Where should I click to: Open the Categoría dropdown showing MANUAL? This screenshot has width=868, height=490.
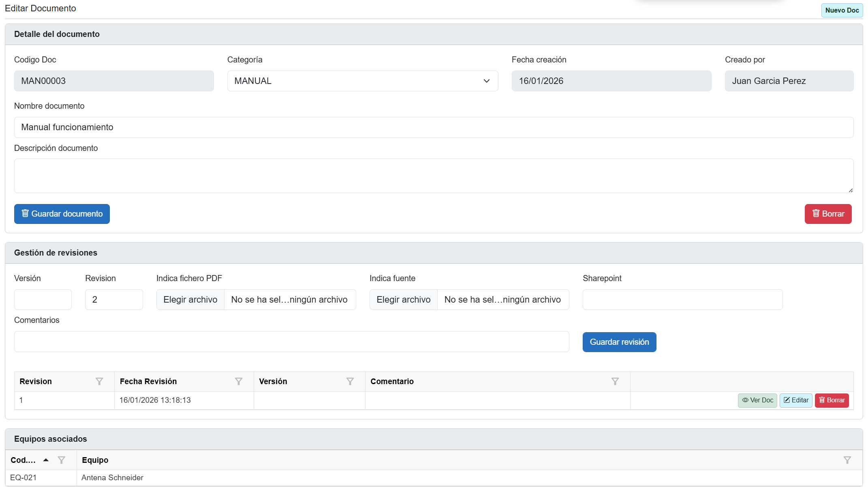pos(362,81)
